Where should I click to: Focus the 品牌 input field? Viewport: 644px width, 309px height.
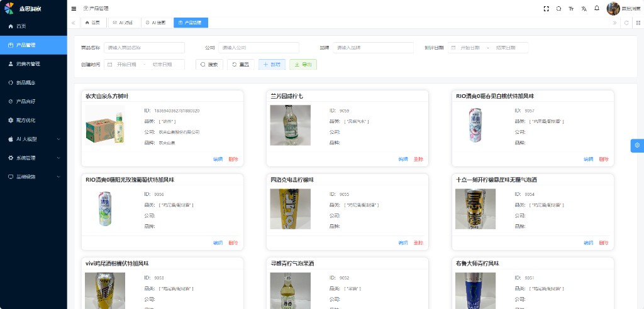pyautogui.click(x=373, y=48)
